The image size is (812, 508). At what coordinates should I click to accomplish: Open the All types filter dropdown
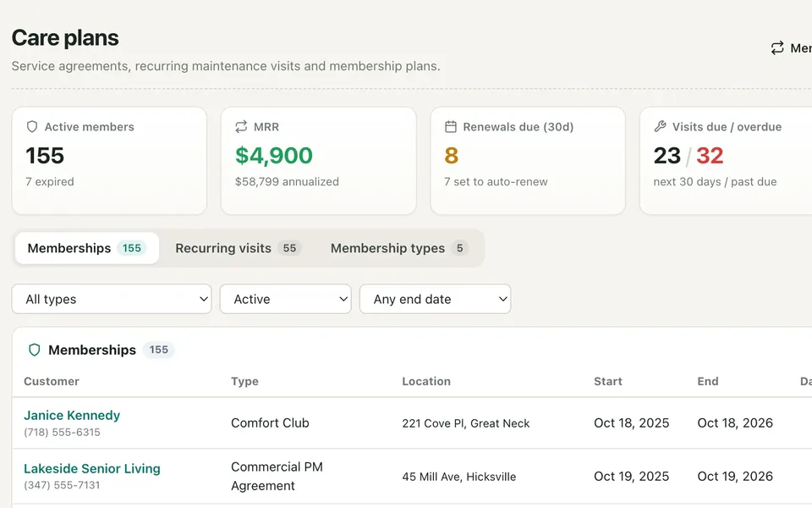112,299
